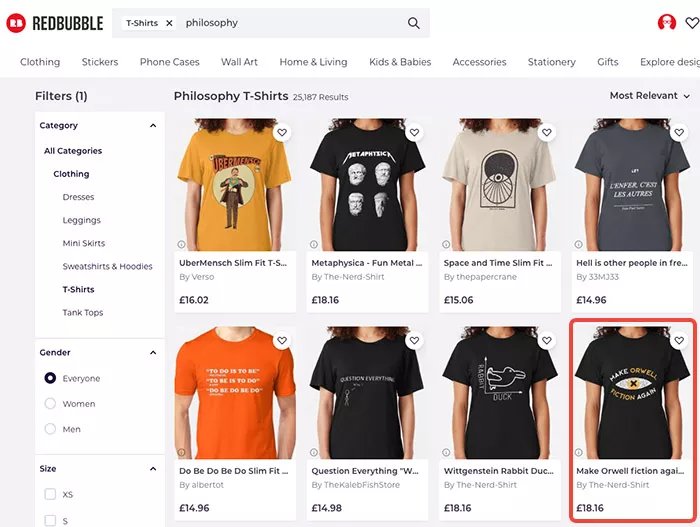Open the orange UberMensch shirt thumbnail
The image size is (700, 527).
point(235,184)
